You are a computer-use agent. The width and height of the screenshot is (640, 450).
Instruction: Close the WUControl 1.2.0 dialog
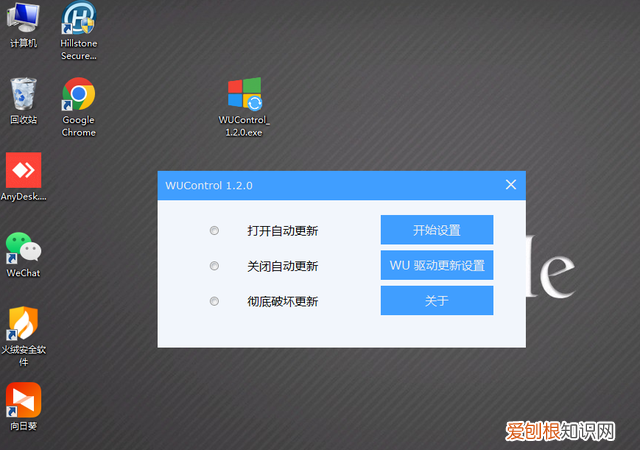[511, 185]
